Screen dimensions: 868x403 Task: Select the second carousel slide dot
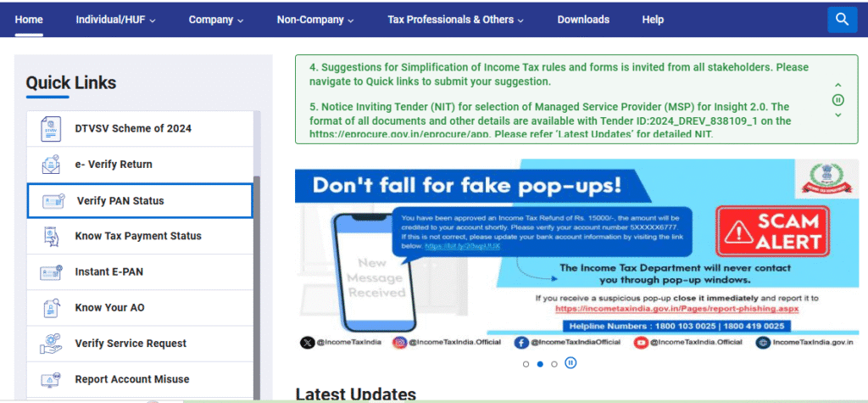(x=540, y=364)
